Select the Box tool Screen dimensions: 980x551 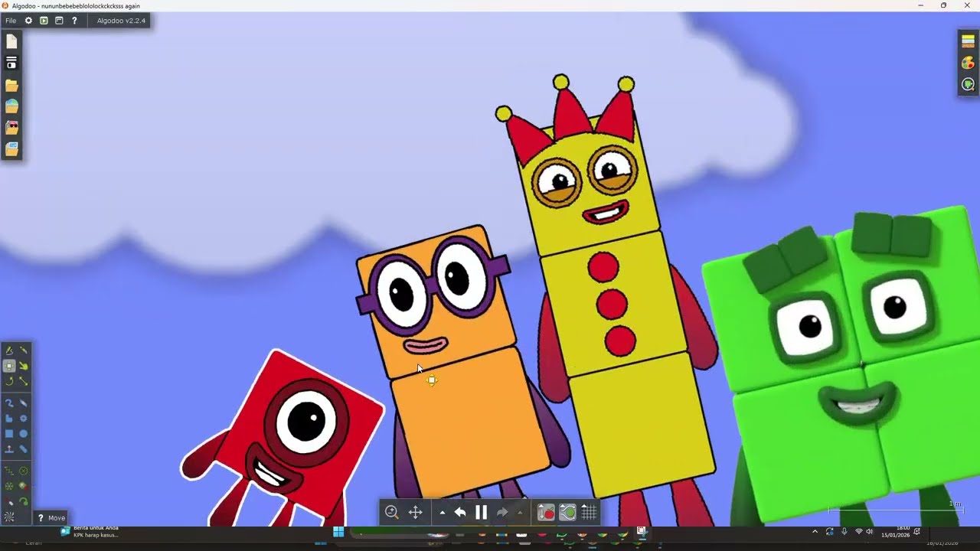click(9, 433)
